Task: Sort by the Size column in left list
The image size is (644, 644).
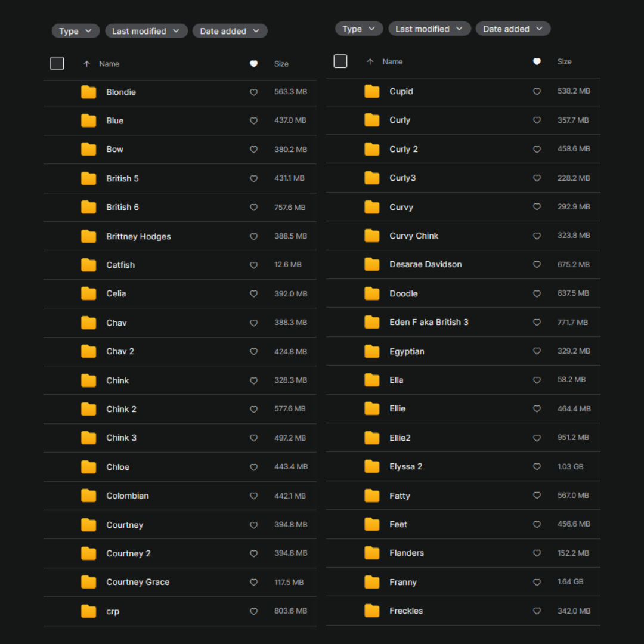Action: 281,64
